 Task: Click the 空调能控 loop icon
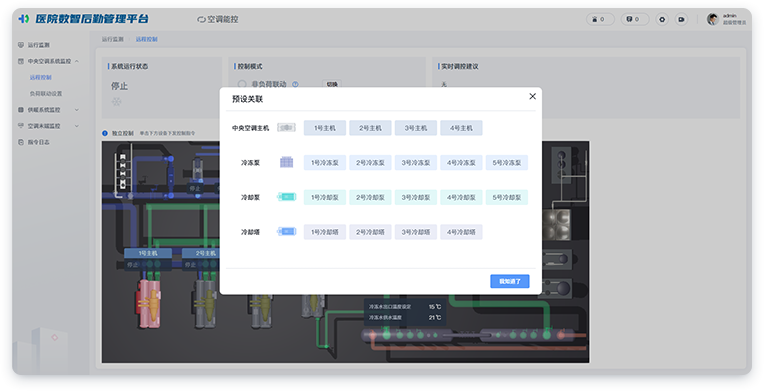(x=201, y=20)
